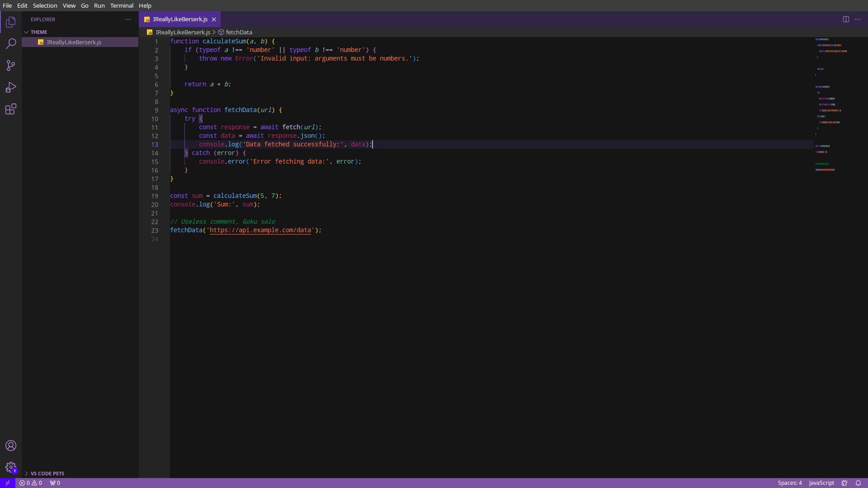Screen dimensions: 868x488
Task: Click Spaces: 4 indentation setting
Action: click(789, 483)
